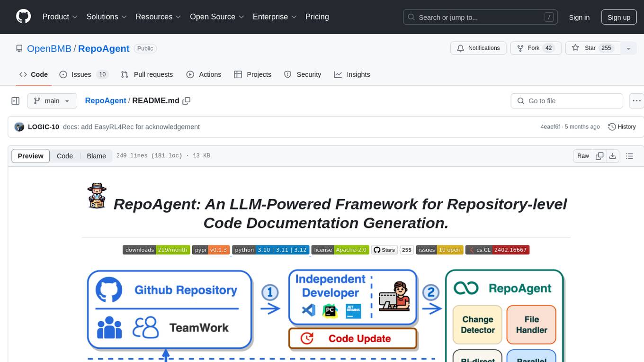644x362 pixels.
Task: Select the Preview view
Action: (x=31, y=156)
